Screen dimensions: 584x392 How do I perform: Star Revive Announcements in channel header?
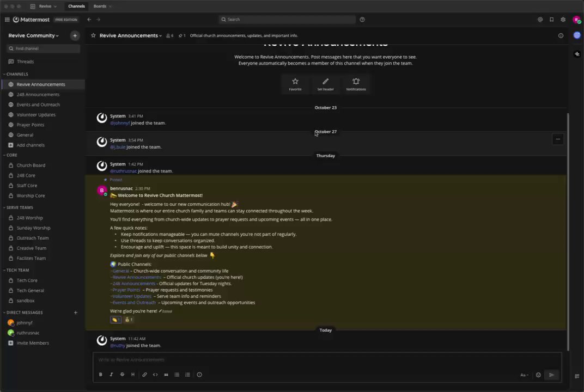click(x=93, y=35)
